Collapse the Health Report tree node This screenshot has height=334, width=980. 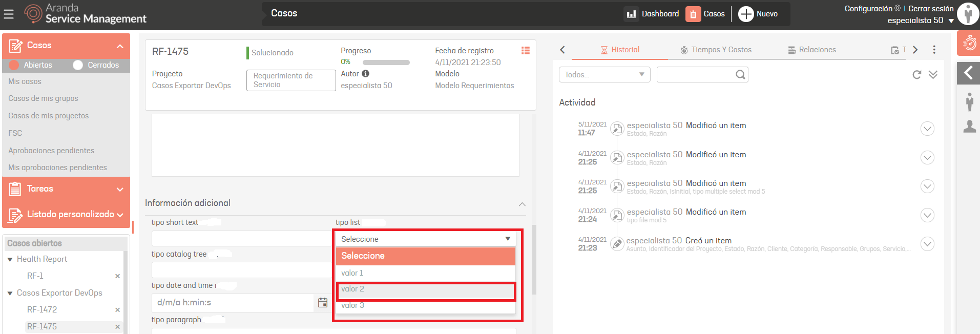coord(10,260)
